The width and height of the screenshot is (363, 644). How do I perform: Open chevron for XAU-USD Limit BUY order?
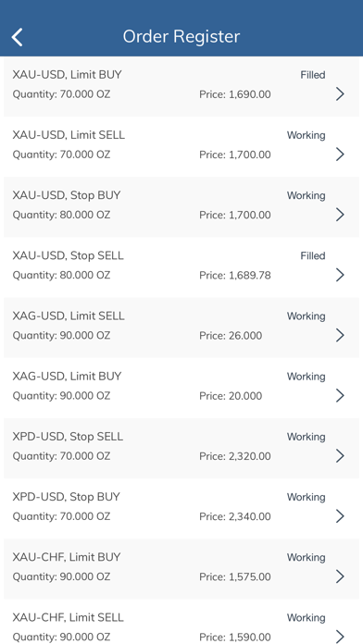point(340,94)
